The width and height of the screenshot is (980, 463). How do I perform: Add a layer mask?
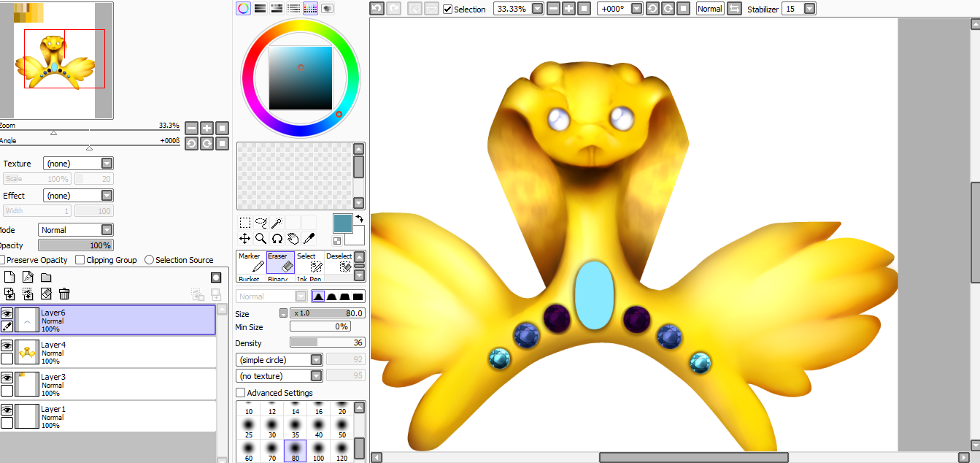[x=216, y=278]
